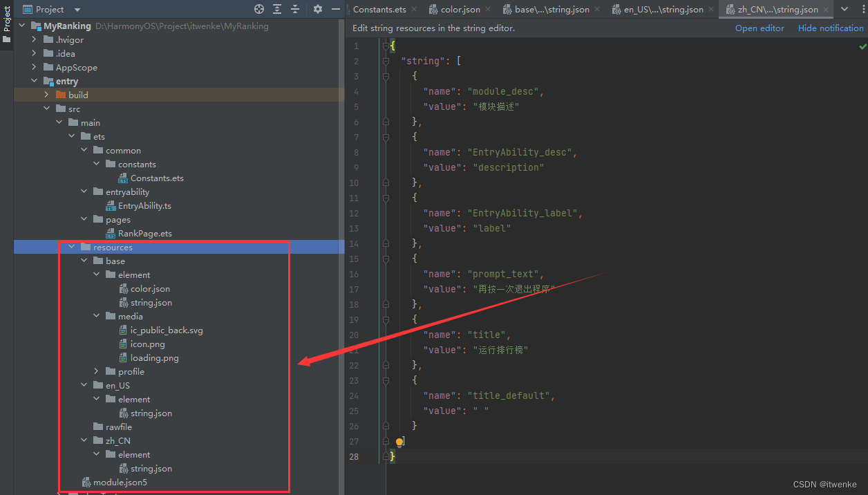Viewport: 868px width, 495px height.
Task: Click line number 28 in the gutter
Action: coord(354,457)
